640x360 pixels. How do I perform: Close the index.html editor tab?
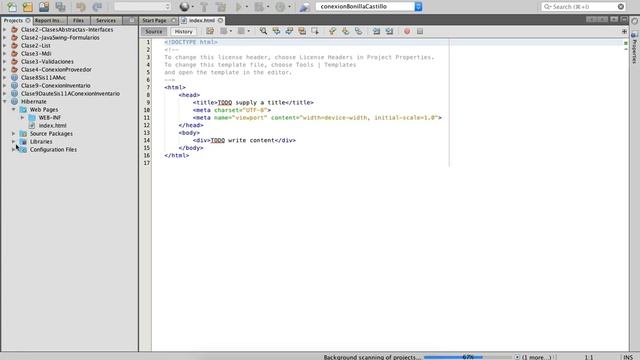pyautogui.click(x=220, y=20)
